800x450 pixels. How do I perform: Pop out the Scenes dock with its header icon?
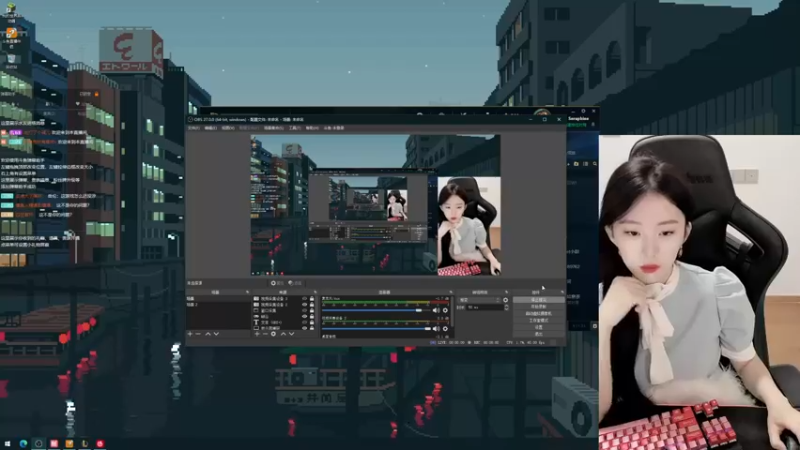(247, 292)
